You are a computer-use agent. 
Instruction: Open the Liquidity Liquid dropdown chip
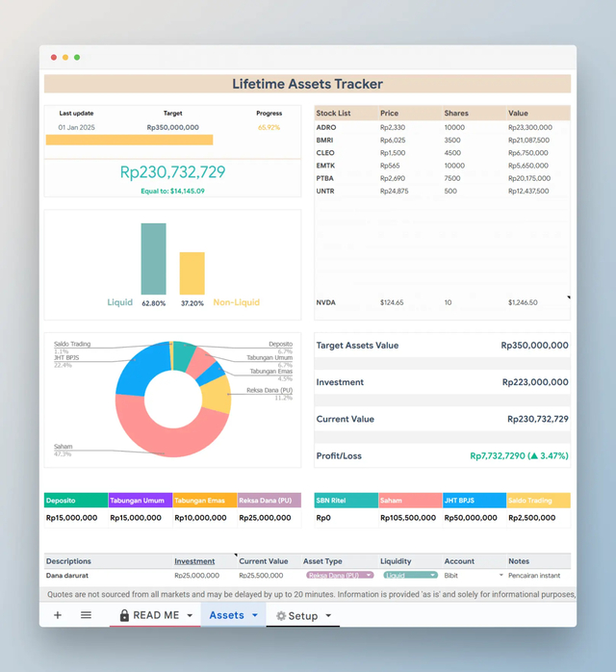click(x=410, y=575)
